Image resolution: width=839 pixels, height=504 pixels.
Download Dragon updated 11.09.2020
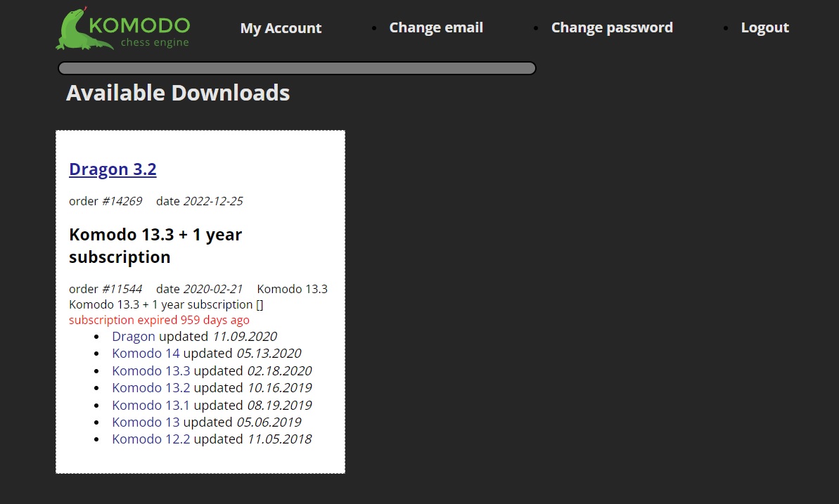[133, 337]
